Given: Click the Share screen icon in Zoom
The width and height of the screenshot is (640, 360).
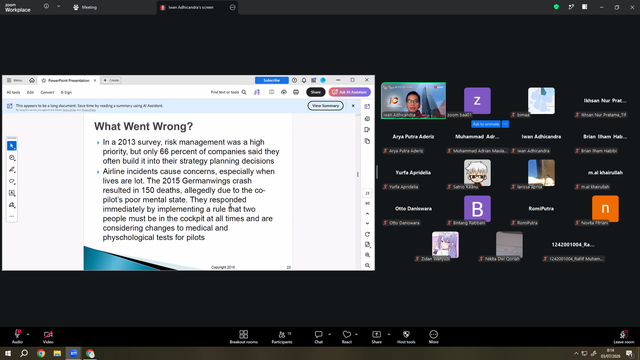Looking at the screenshot, I should point(376,336).
